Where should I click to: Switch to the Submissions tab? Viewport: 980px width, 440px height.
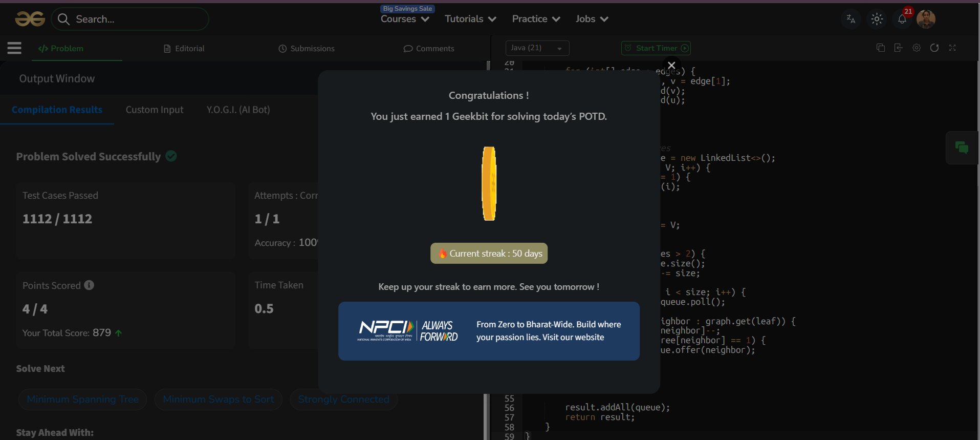pyautogui.click(x=307, y=48)
